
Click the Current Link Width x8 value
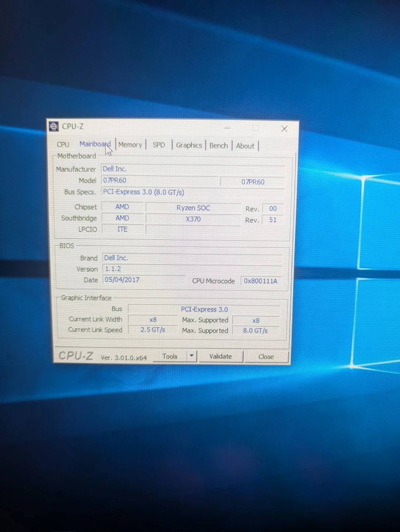(153, 320)
